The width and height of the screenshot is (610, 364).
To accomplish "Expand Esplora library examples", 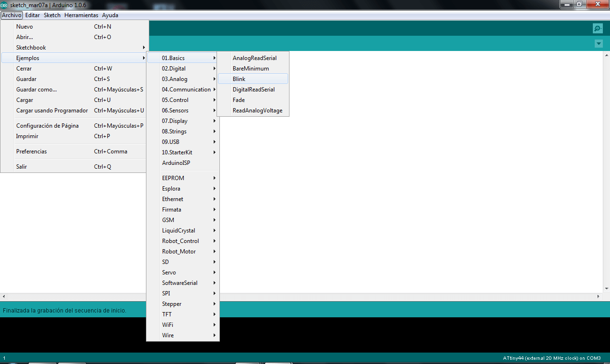I will (x=183, y=189).
